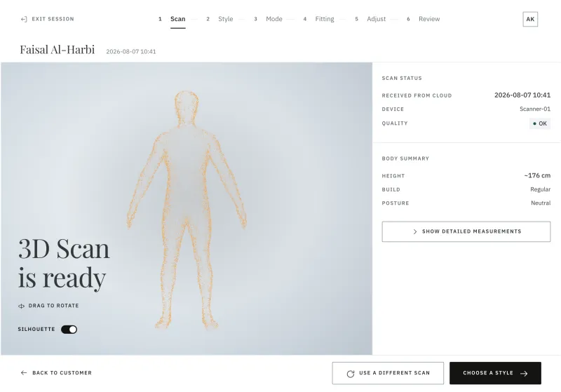This screenshot has width=561, height=392.
Task: Click Back to Customer link
Action: coord(56,372)
